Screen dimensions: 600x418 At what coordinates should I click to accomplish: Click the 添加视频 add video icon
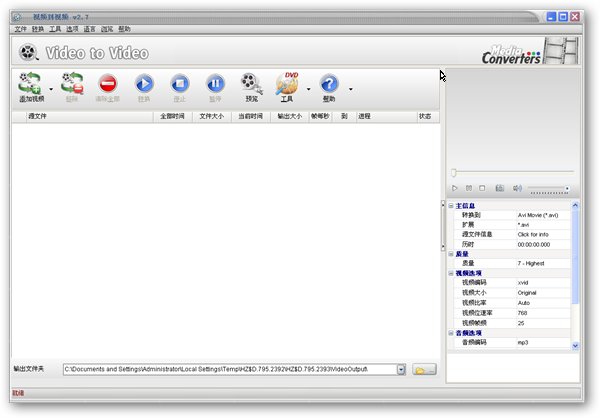pyautogui.click(x=31, y=83)
